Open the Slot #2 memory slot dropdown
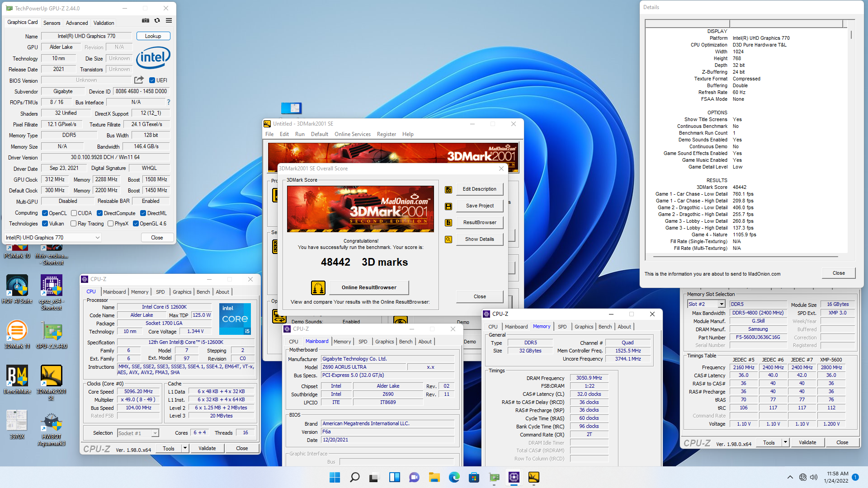This screenshot has height=488, width=868. (x=706, y=304)
